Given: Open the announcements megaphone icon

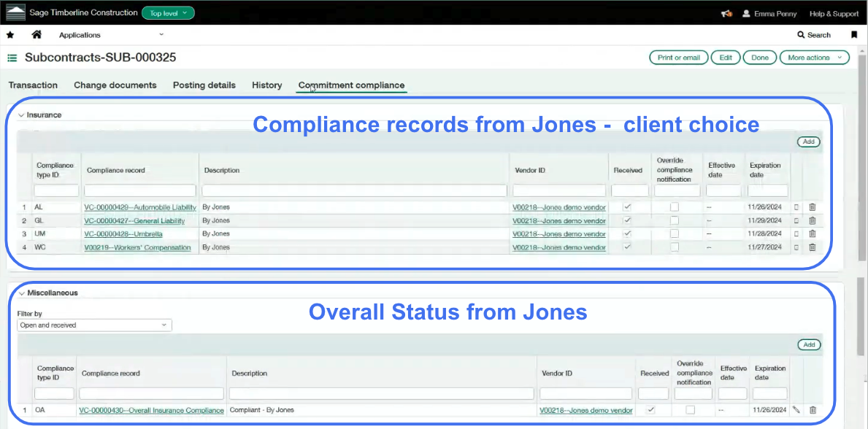Looking at the screenshot, I should (726, 14).
